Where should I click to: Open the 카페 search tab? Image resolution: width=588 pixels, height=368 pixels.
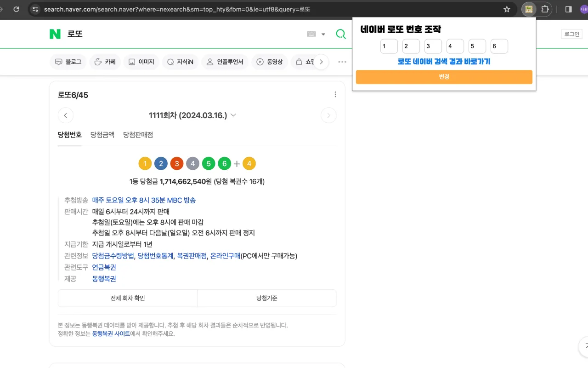[x=105, y=62]
